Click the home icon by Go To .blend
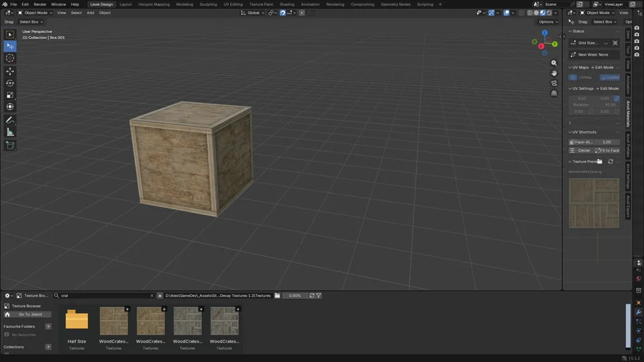 click(7, 314)
